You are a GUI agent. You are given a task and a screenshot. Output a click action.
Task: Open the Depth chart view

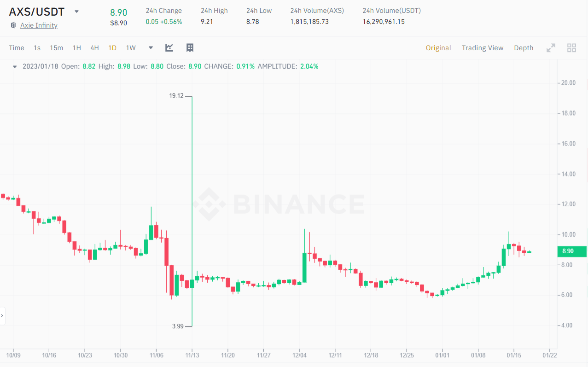(524, 48)
